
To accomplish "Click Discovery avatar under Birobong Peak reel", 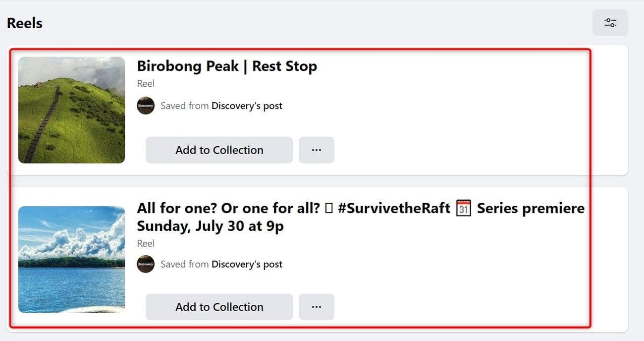I will pyautogui.click(x=146, y=106).
